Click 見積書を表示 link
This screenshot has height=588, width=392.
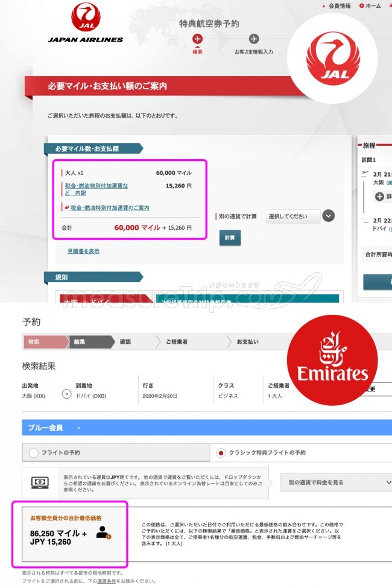[x=83, y=251]
